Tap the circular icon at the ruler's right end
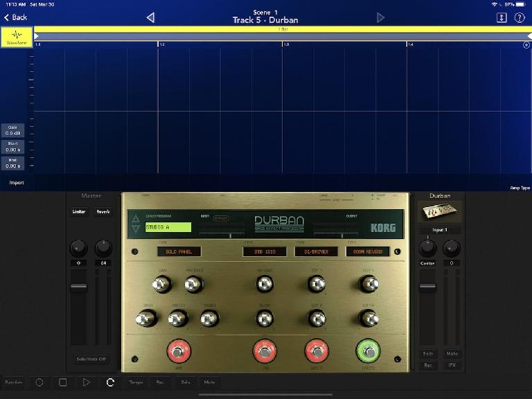 click(526, 45)
